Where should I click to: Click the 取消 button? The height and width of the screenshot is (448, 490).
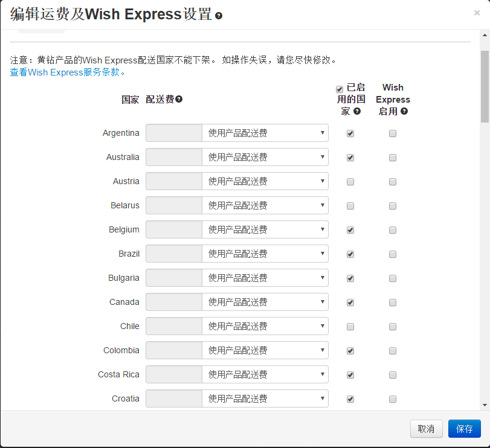[x=426, y=429]
